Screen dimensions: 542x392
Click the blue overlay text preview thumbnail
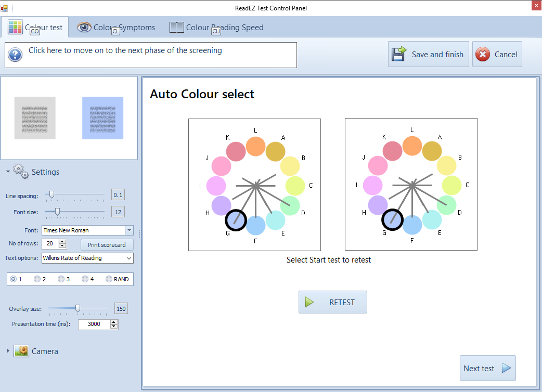102,118
